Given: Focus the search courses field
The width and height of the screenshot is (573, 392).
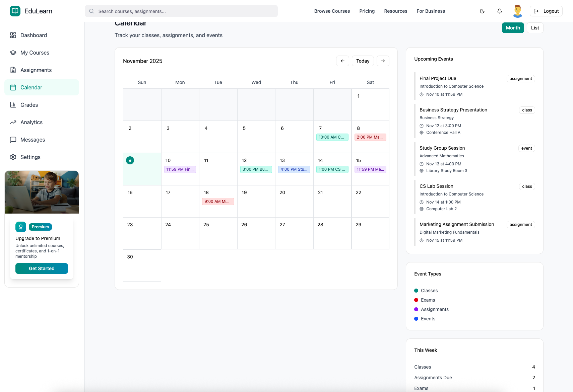Looking at the screenshot, I should coord(181,11).
